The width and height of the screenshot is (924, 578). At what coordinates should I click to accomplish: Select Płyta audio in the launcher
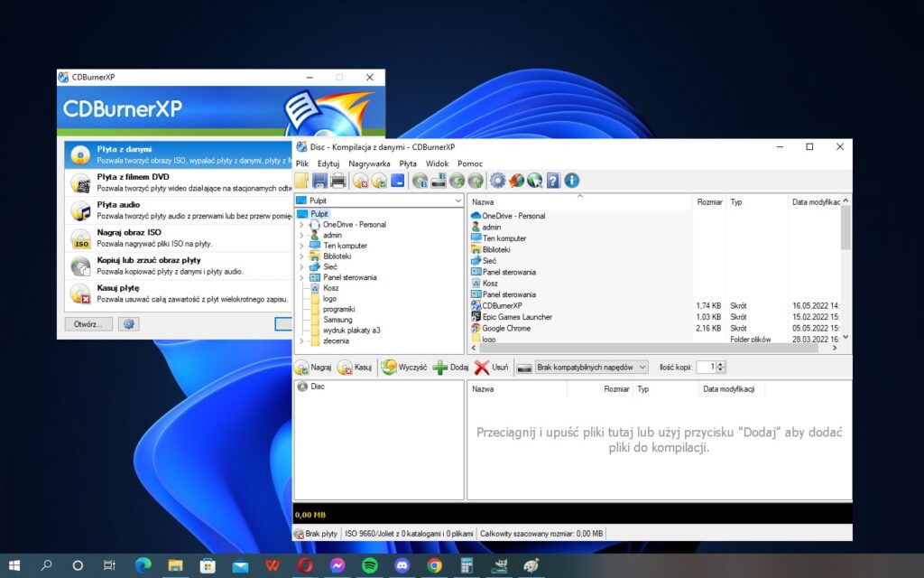click(x=179, y=210)
